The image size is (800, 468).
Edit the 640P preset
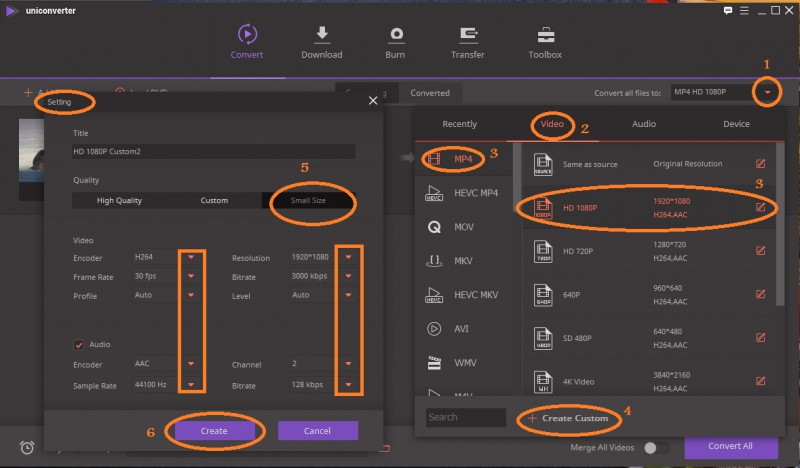pyautogui.click(x=760, y=294)
